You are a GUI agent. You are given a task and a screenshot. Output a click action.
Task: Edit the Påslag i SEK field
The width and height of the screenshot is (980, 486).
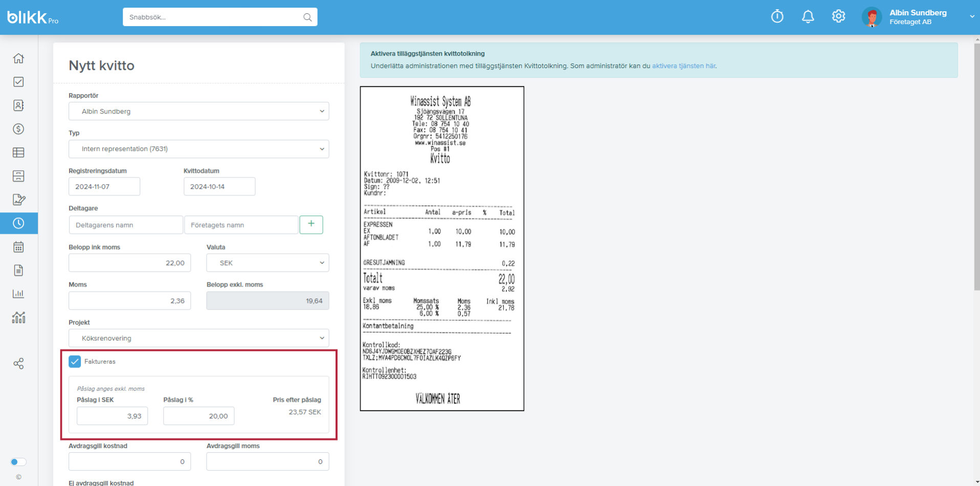113,416
